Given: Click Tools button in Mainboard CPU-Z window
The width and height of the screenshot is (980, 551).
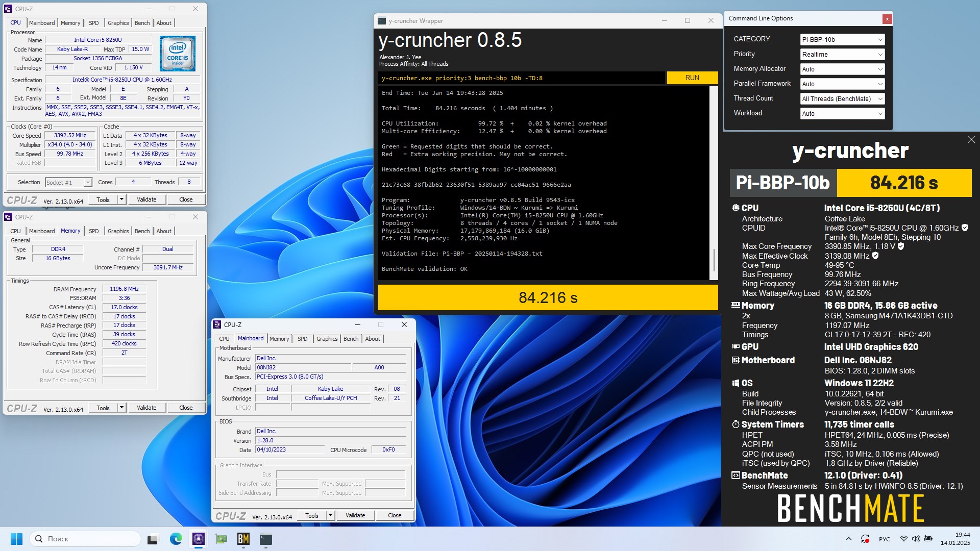Looking at the screenshot, I should click(312, 515).
